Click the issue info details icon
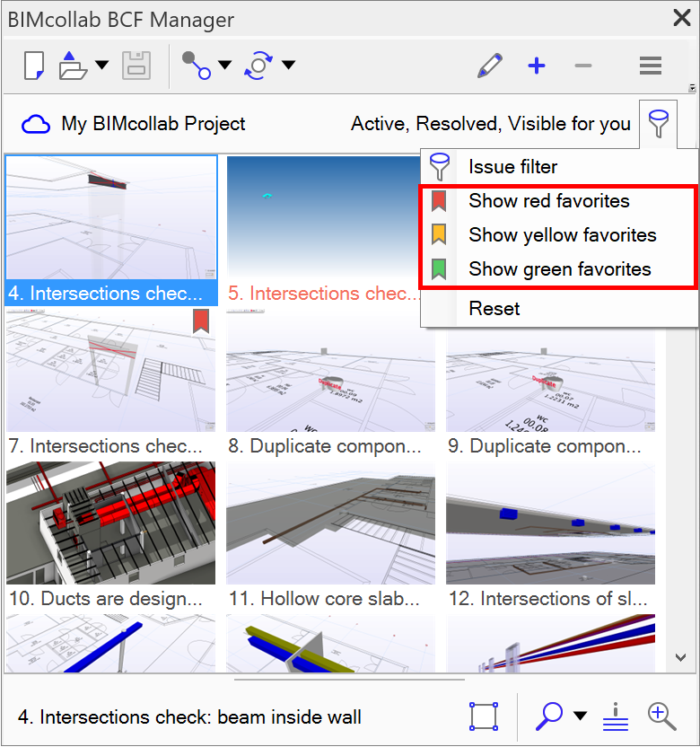 click(616, 716)
